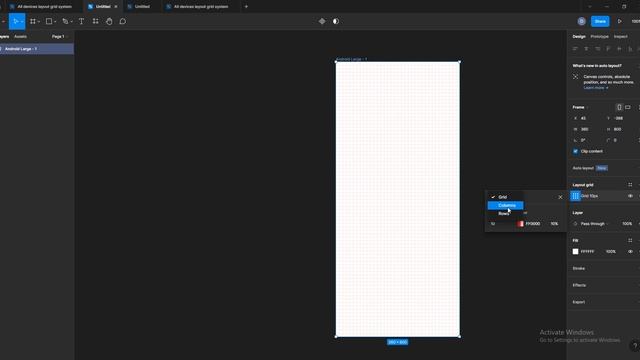Open Fill styles icon

(x=630, y=240)
